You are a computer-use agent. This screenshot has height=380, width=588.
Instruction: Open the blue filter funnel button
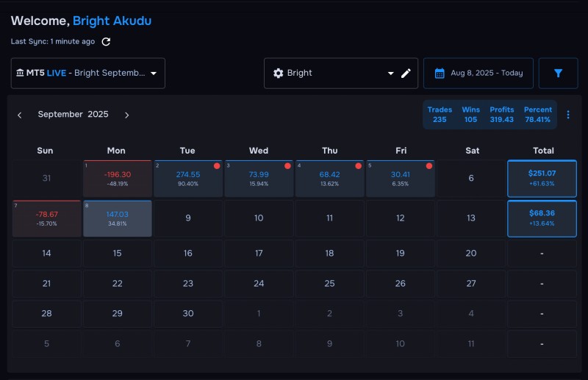click(558, 74)
